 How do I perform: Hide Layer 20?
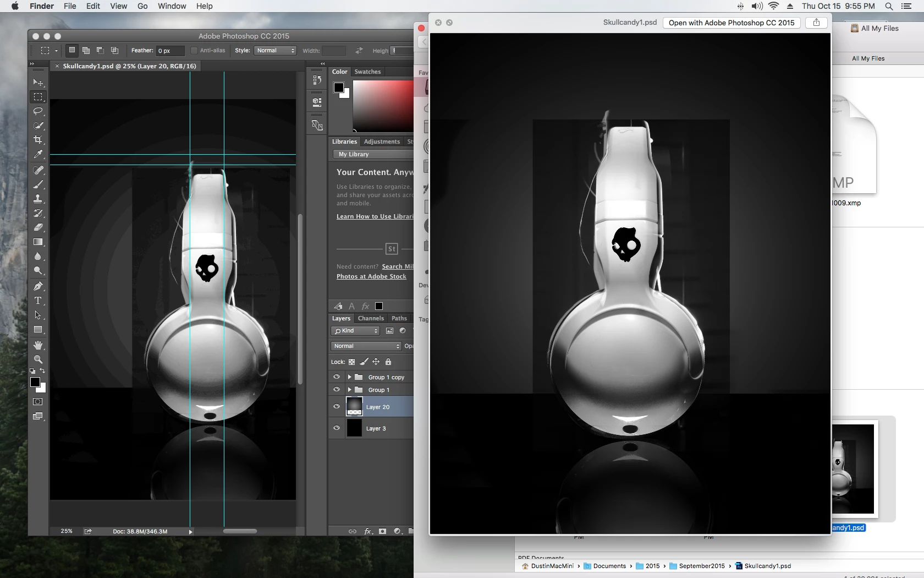tap(337, 407)
